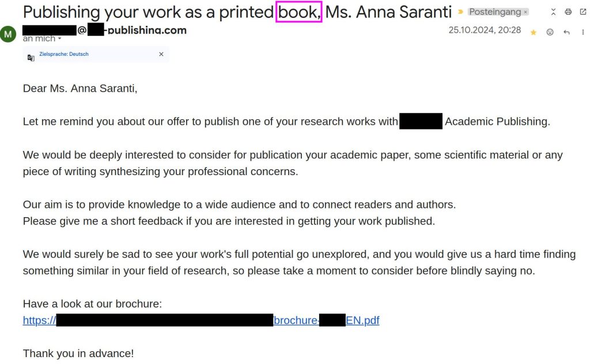Screen dimensions: 590x364
Task: Add an emoji reaction to the message
Action: tap(550, 32)
